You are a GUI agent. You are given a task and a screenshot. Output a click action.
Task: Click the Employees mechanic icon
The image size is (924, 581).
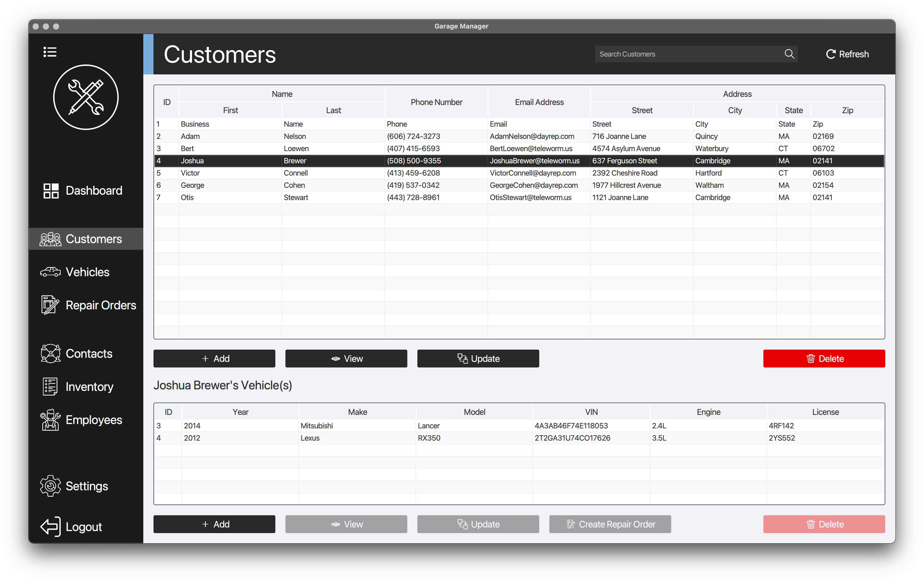[x=50, y=419]
